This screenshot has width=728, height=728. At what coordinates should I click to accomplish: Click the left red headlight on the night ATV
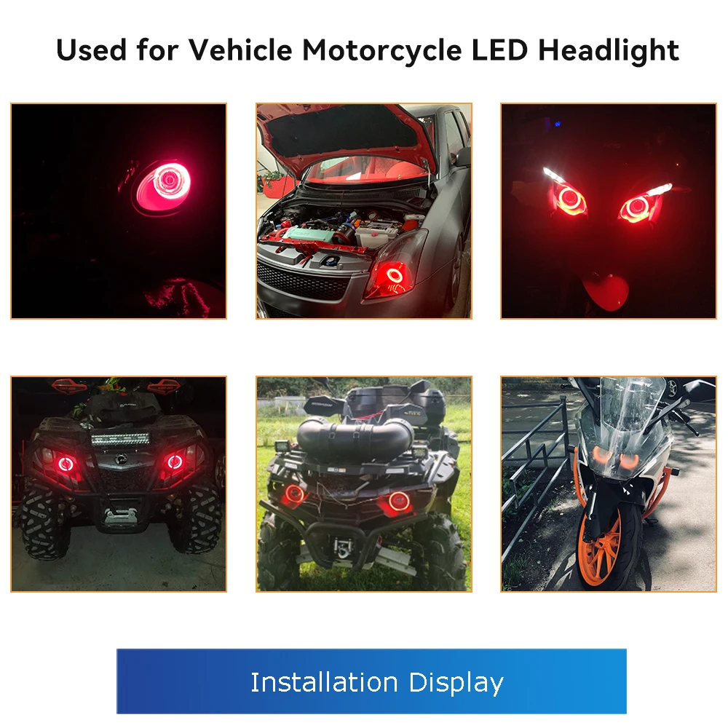click(66, 463)
